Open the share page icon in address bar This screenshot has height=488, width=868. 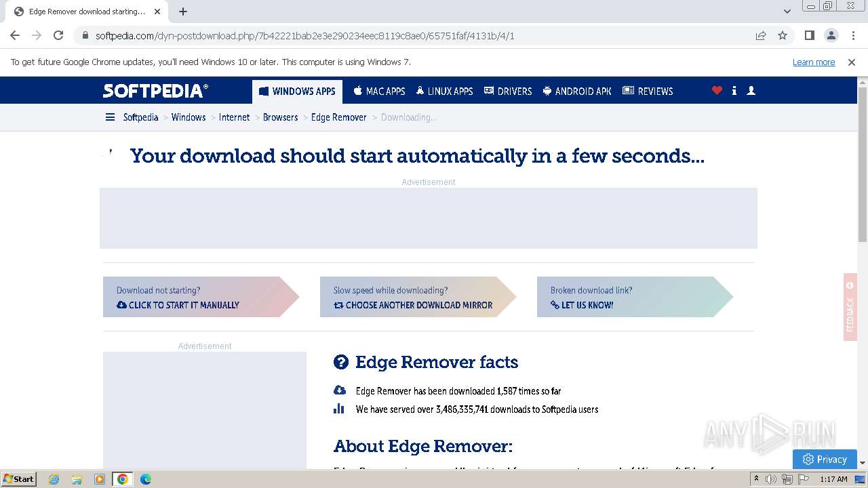(x=761, y=35)
